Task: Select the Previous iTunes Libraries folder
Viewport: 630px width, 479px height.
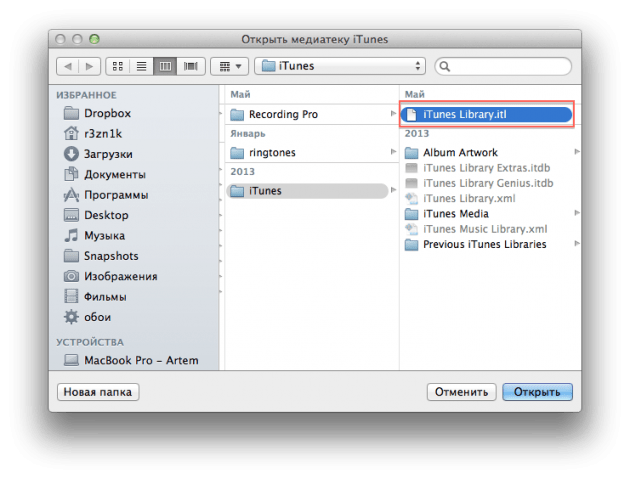Action: [x=487, y=244]
